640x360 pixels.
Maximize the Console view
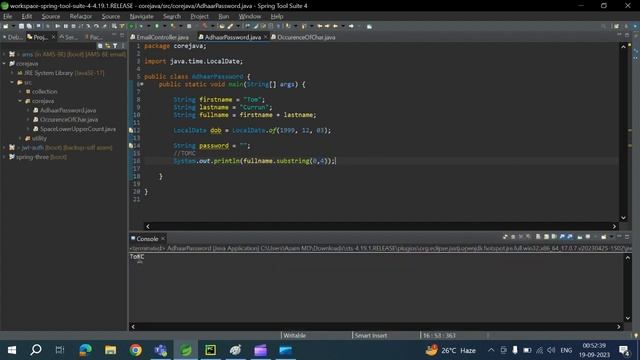click(627, 237)
